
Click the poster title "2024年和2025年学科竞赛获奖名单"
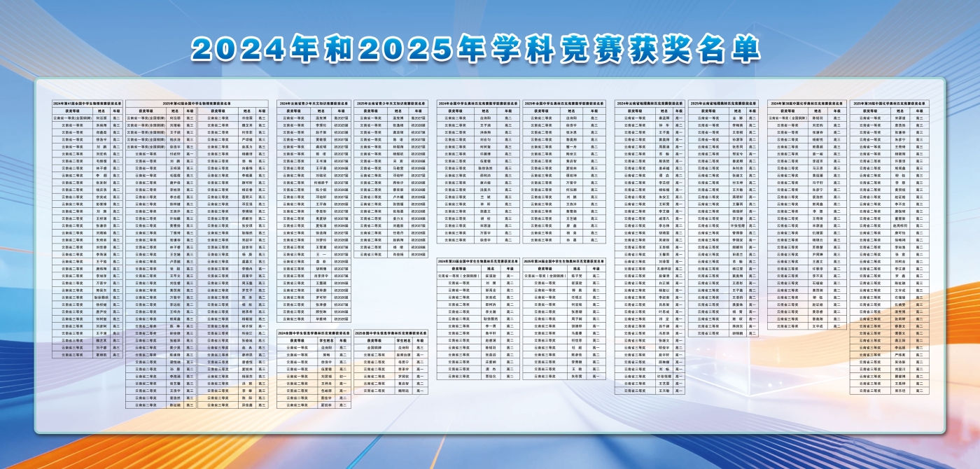(x=476, y=48)
